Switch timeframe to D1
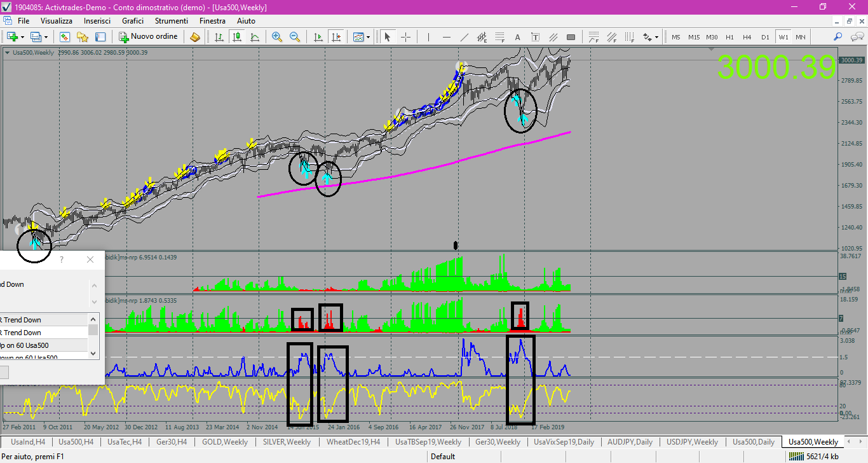 (x=765, y=37)
